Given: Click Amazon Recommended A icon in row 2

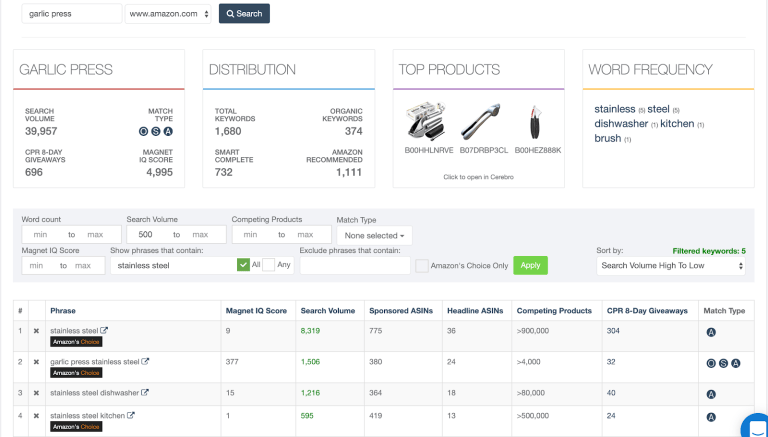Looking at the screenshot, I should coord(736,363).
